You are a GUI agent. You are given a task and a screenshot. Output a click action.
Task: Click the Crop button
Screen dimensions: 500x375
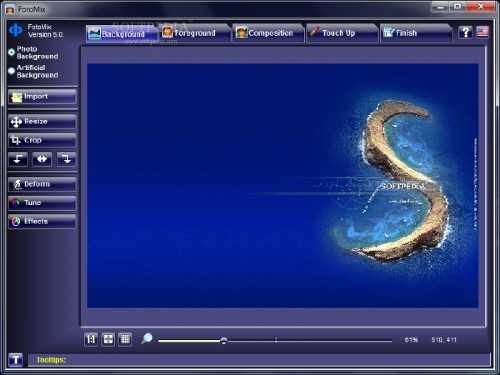(42, 140)
